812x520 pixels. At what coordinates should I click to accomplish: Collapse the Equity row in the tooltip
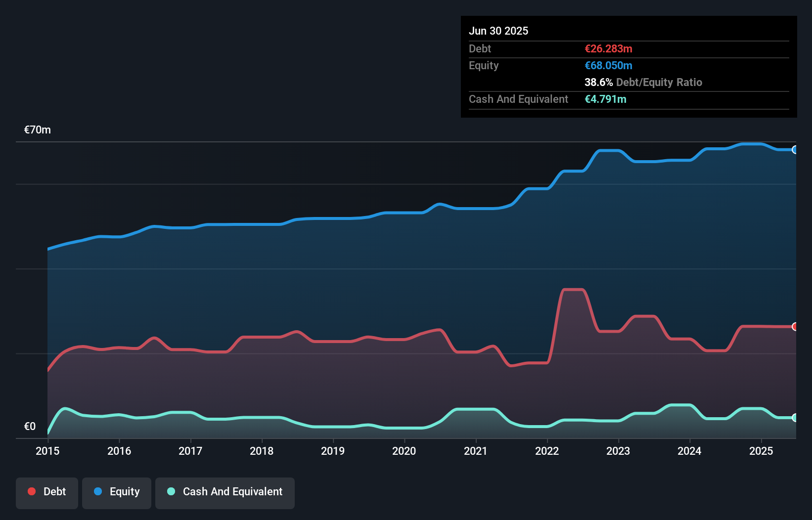[x=483, y=65]
